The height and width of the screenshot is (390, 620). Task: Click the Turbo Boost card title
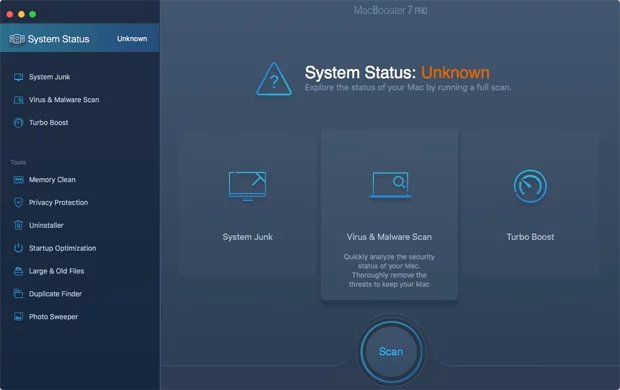tap(530, 237)
